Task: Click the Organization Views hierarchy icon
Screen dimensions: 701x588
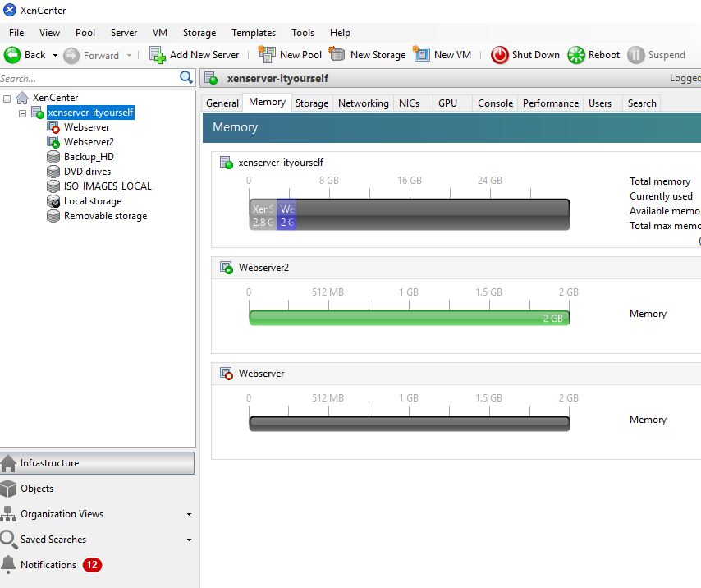Action: pos(8,514)
